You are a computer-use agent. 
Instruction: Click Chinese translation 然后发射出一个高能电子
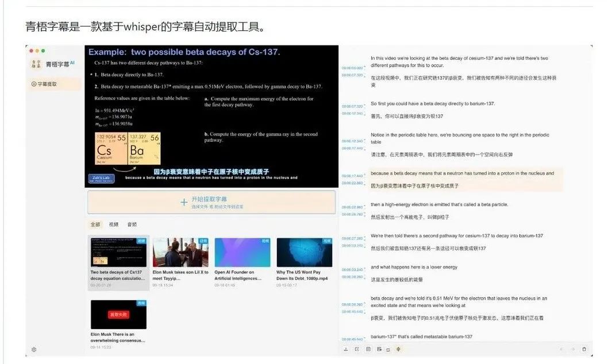point(410,217)
